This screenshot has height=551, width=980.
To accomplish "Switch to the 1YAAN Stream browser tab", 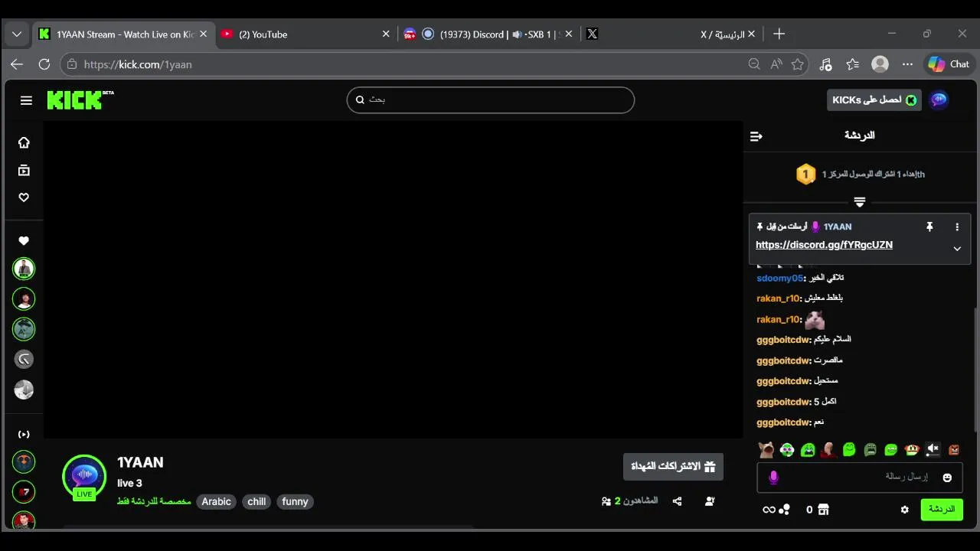I will [122, 34].
